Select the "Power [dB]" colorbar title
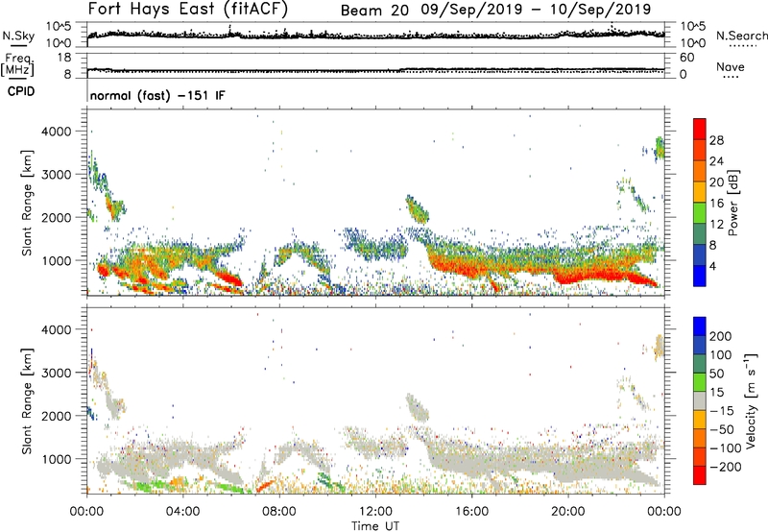 coord(732,203)
